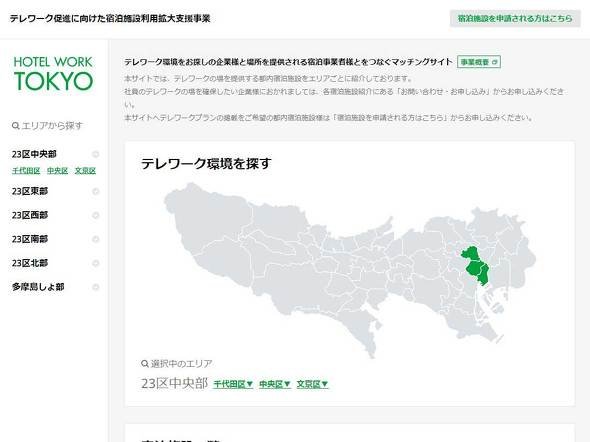The width and height of the screenshot is (590, 442).
Task: Open the 文京区 link in sidebar
Action: pos(85,171)
